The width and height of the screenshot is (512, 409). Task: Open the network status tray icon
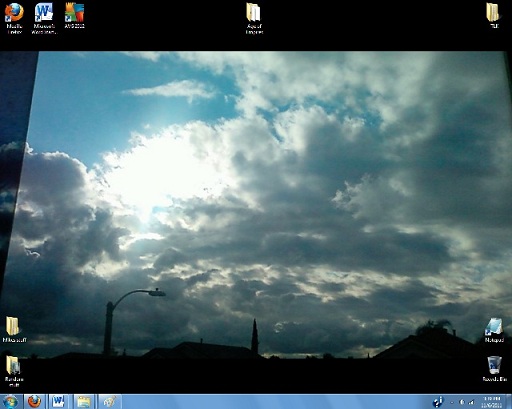pos(471,402)
